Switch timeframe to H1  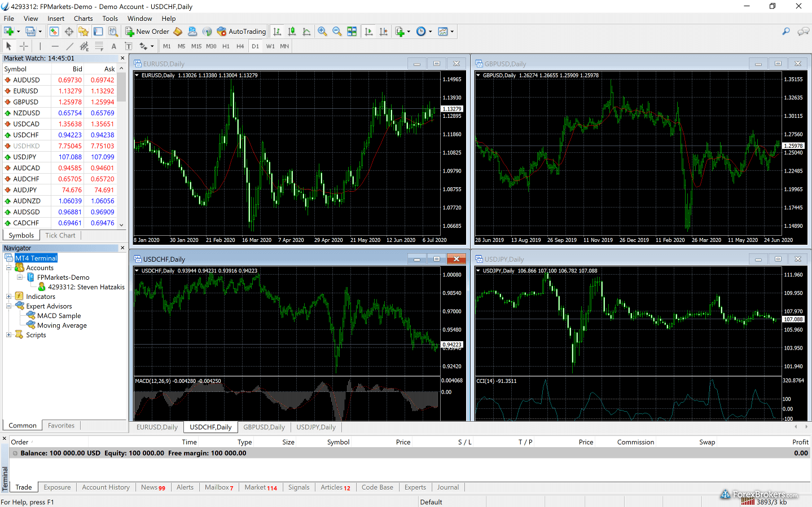[x=226, y=46]
